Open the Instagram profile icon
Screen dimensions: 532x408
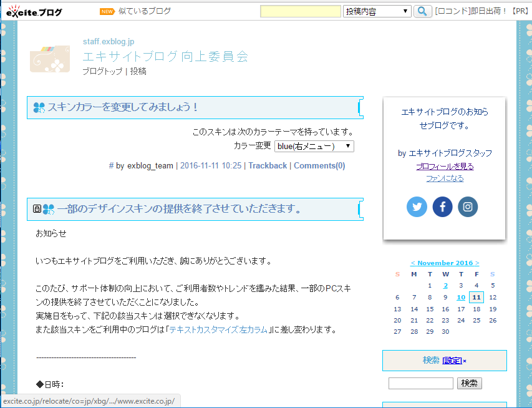point(468,206)
